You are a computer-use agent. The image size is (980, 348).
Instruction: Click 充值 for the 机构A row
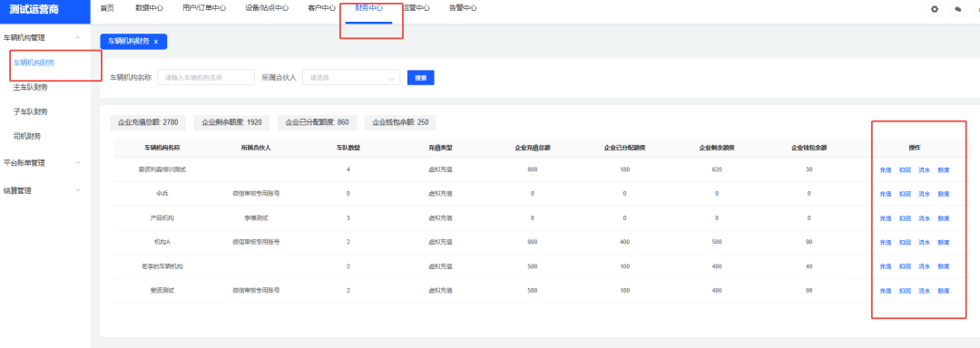point(886,243)
